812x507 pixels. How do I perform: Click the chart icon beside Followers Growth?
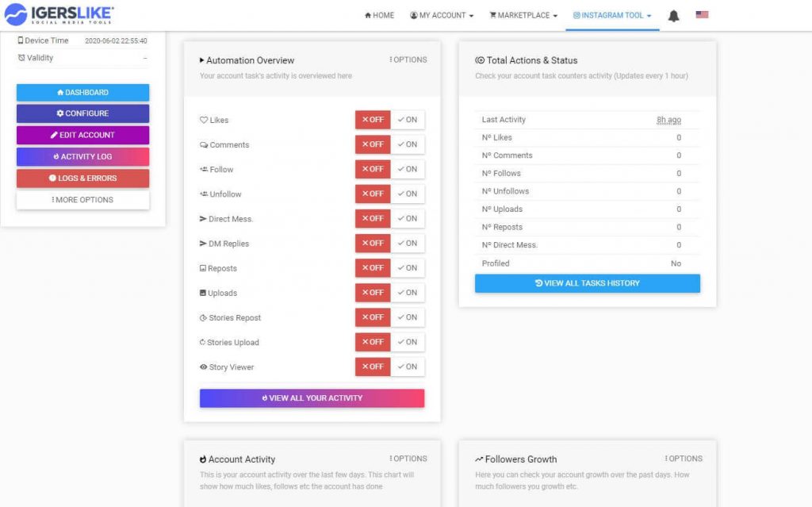point(479,459)
